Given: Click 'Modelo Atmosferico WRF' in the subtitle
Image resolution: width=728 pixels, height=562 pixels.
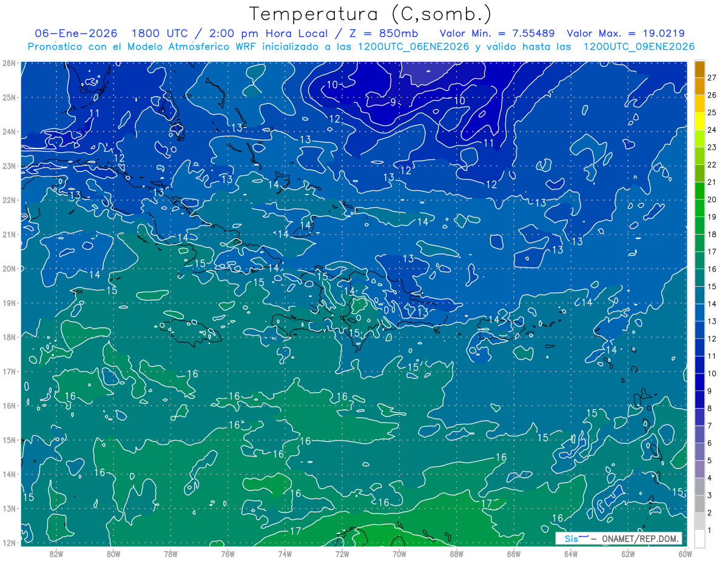Looking at the screenshot, I should coord(192,47).
